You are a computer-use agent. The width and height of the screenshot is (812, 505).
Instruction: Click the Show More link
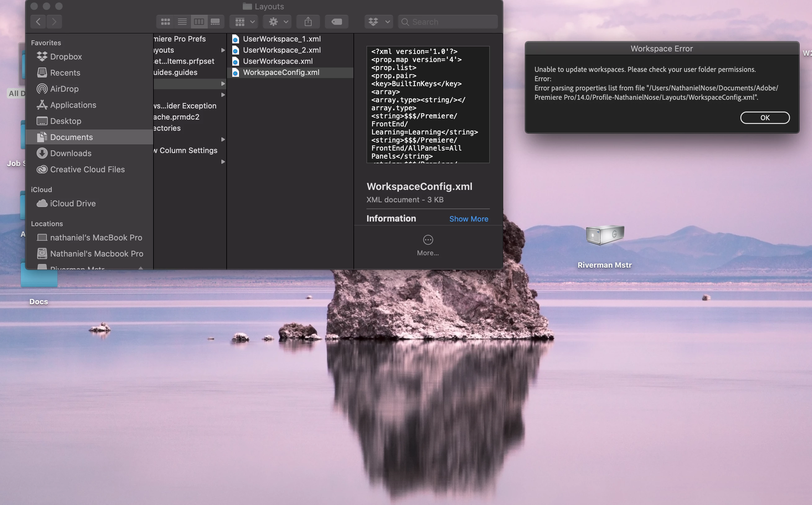(468, 219)
